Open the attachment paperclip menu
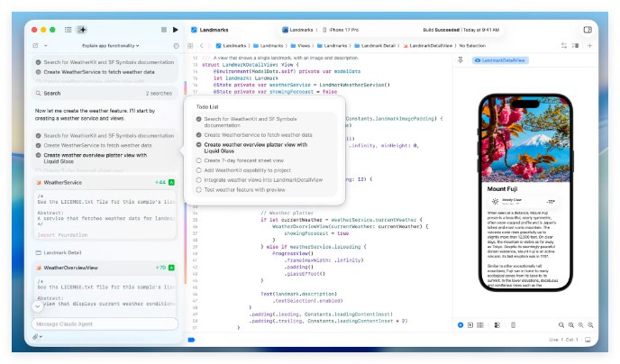The height and width of the screenshot is (364, 620). pos(37,337)
